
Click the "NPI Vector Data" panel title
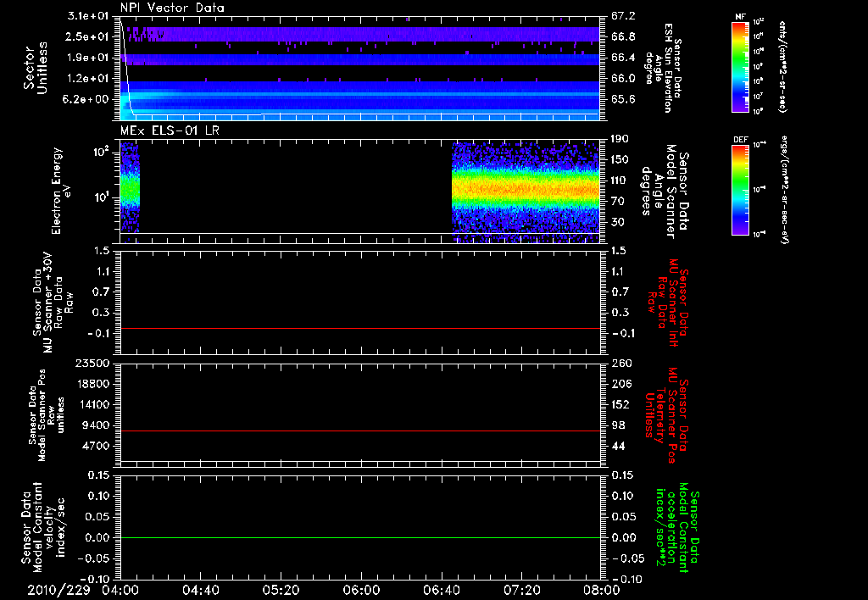(x=172, y=8)
